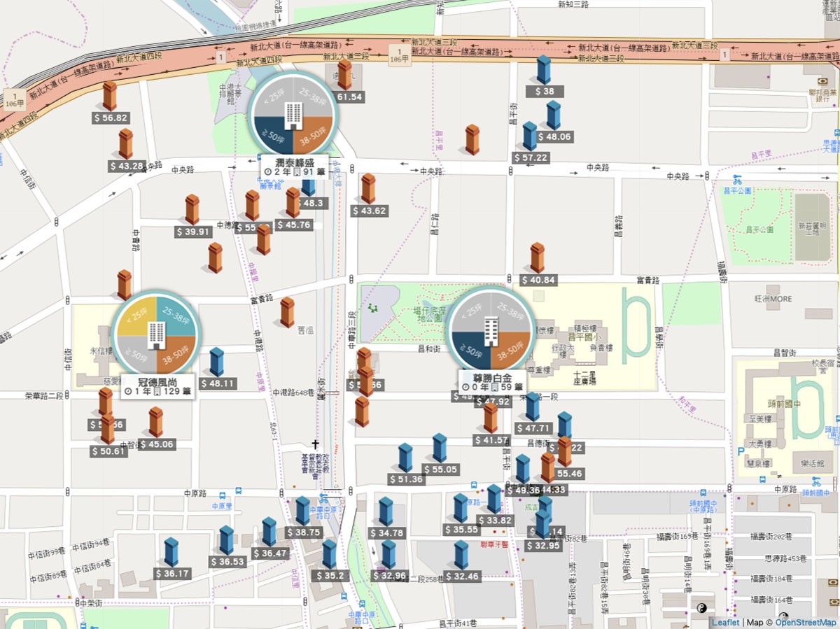Click the blue marker priced $ 38
This screenshot has height=629, width=840.
pyautogui.click(x=543, y=70)
